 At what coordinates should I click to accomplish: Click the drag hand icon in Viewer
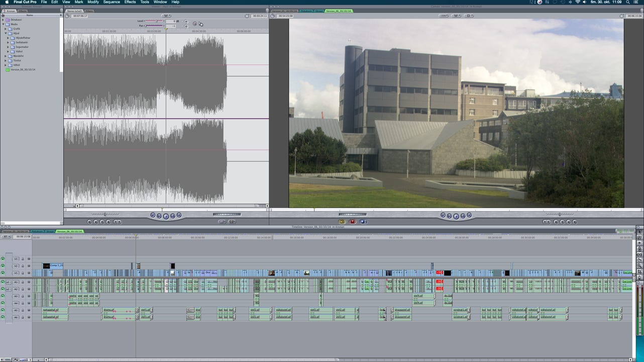point(201,24)
